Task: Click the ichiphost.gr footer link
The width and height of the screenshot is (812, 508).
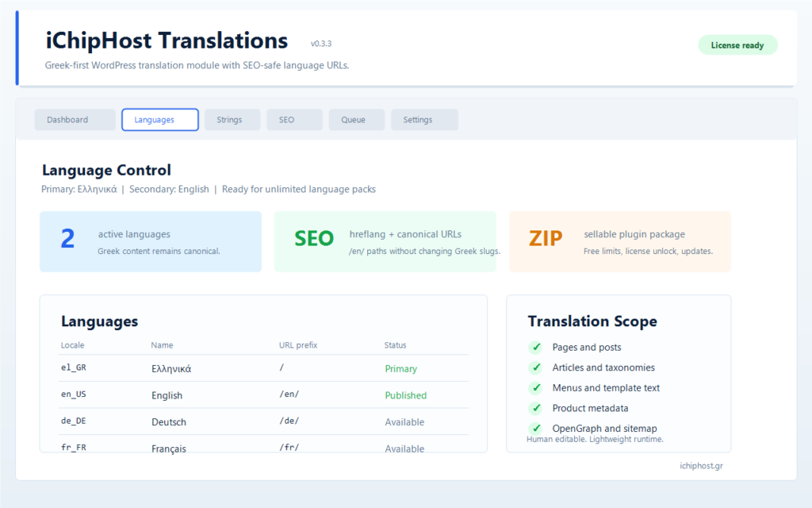Action: pyautogui.click(x=701, y=465)
